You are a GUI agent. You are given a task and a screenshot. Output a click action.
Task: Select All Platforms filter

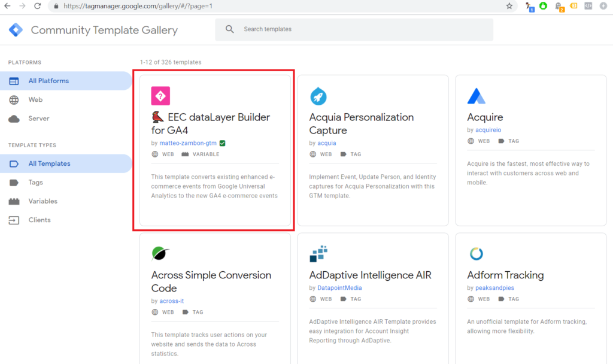click(x=66, y=81)
